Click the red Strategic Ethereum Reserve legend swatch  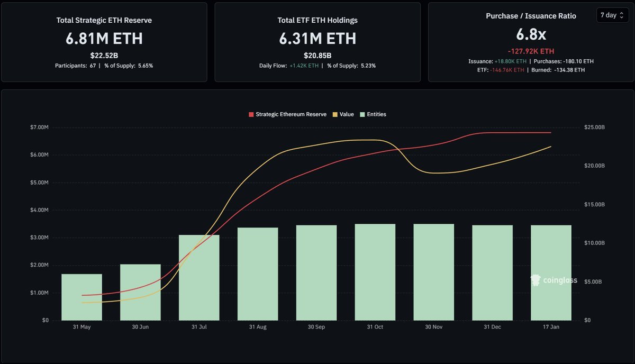251,114
